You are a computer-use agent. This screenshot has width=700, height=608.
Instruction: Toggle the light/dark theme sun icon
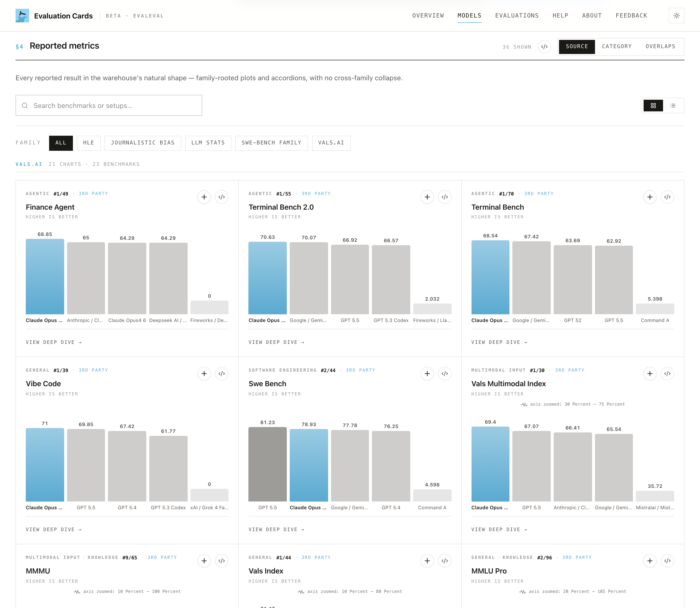click(676, 16)
